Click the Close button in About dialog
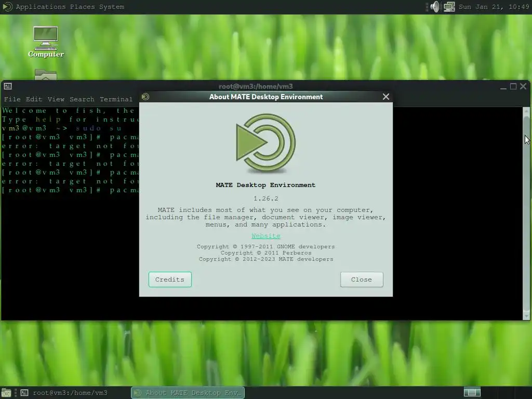 362,279
